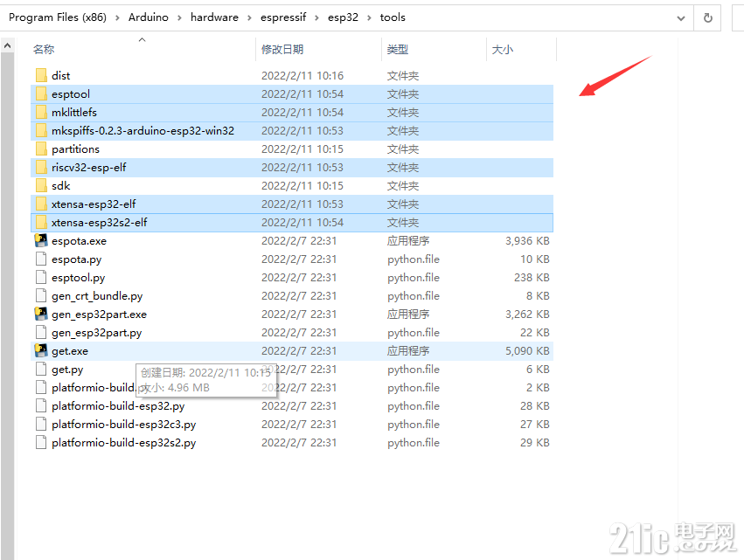Open the address bar history dropdown
This screenshot has width=744, height=560.
tap(681, 18)
